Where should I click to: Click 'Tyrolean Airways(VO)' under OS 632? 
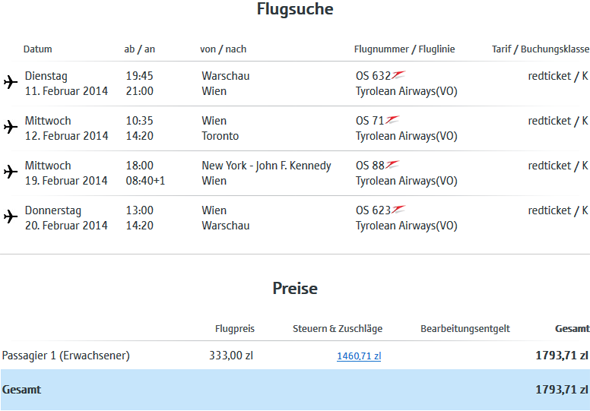point(406,91)
